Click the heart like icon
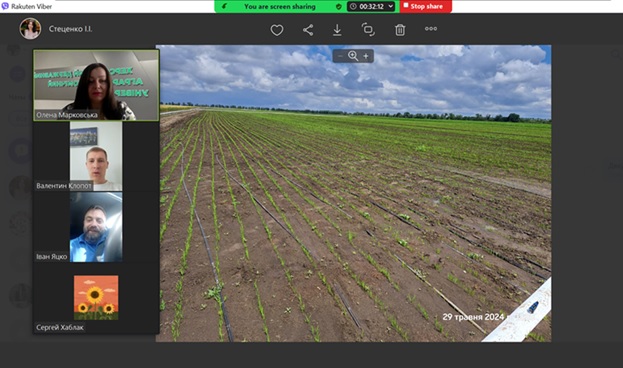This screenshot has width=623, height=368. pyautogui.click(x=277, y=30)
